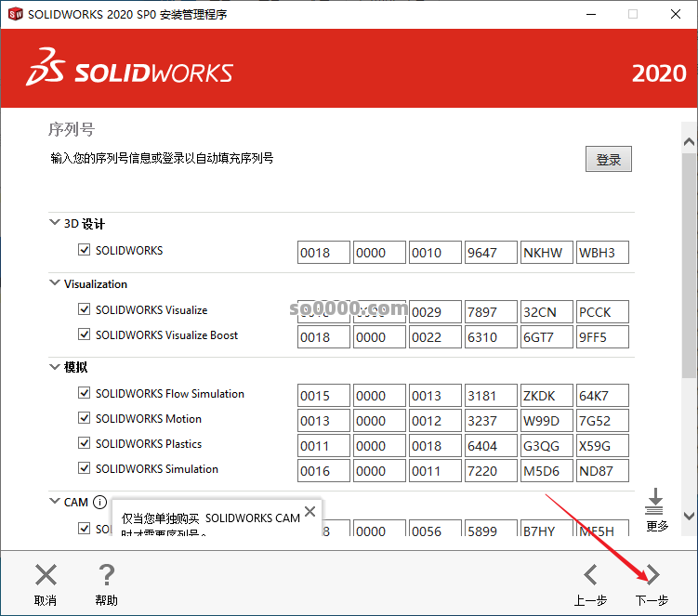The height and width of the screenshot is (616, 698).
Task: Click the More download arrow icon
Action: (654, 501)
